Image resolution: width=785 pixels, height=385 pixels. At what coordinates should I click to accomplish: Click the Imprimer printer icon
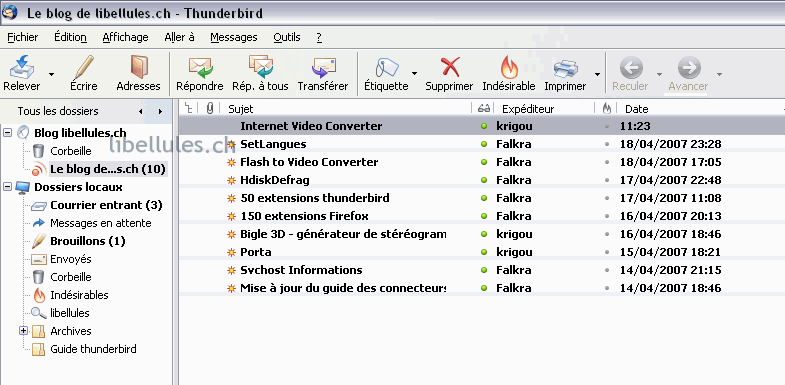[565, 68]
